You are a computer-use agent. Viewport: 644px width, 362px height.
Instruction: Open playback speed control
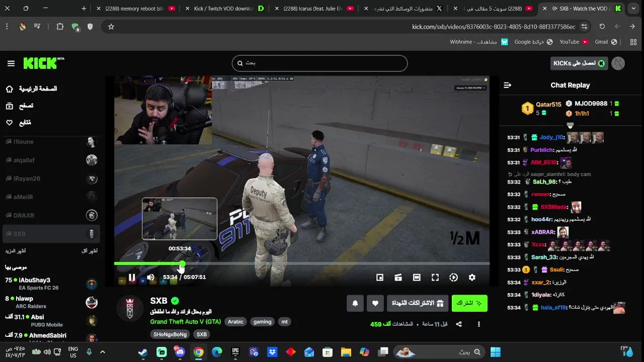[x=453, y=278]
